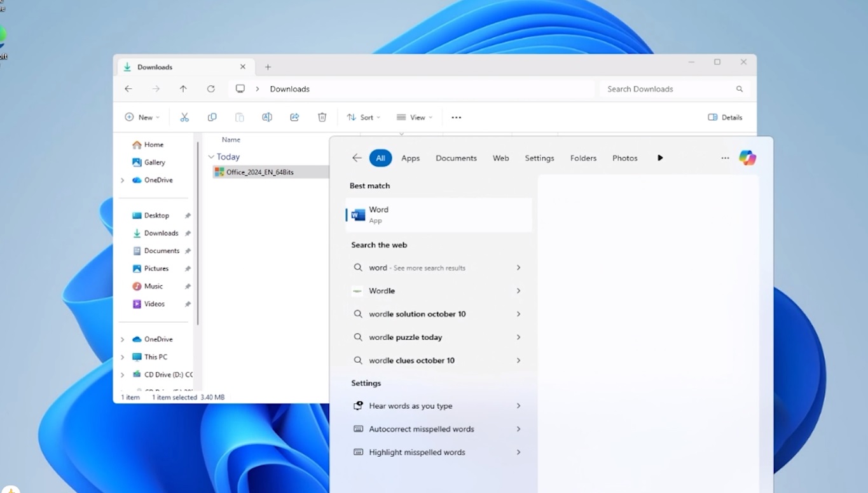Image resolution: width=868 pixels, height=493 pixels.
Task: Expand the This PC tree node
Action: coord(123,357)
